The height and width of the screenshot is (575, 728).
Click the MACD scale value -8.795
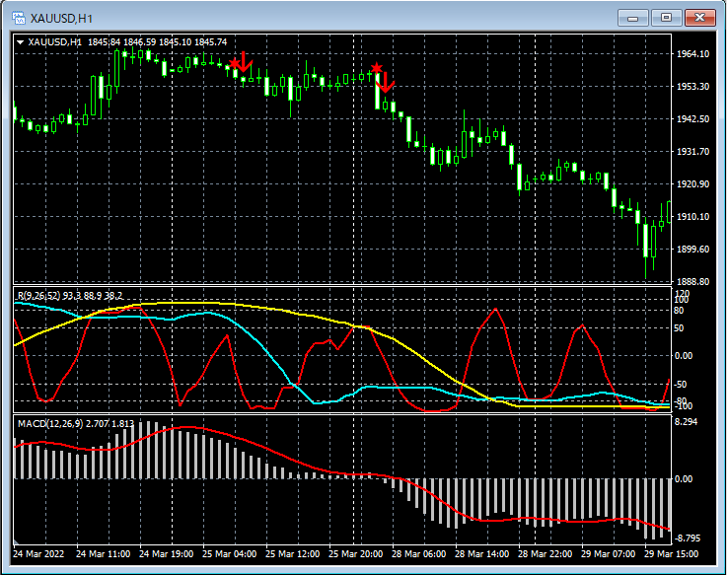click(688, 539)
